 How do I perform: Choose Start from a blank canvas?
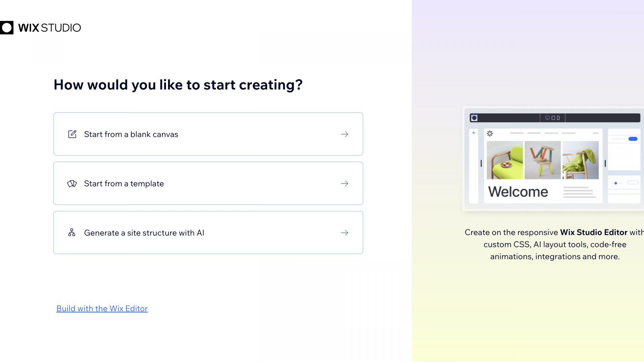208,134
